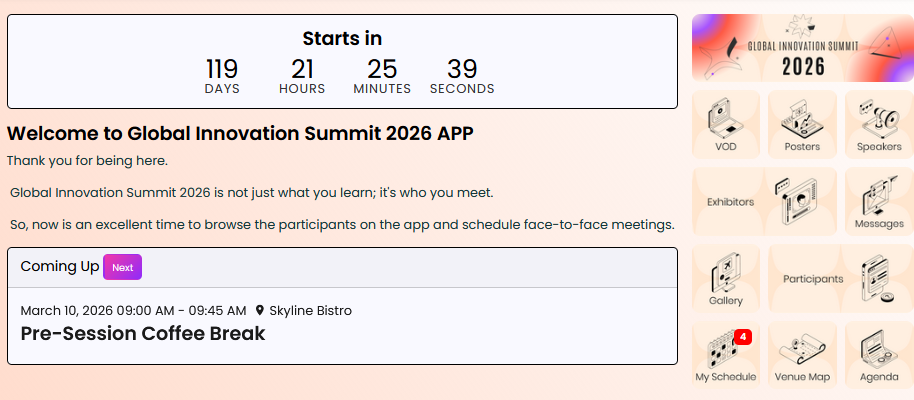This screenshot has width=914, height=400.
Task: Click the red badge showing 4 notifications
Action: pos(742,337)
